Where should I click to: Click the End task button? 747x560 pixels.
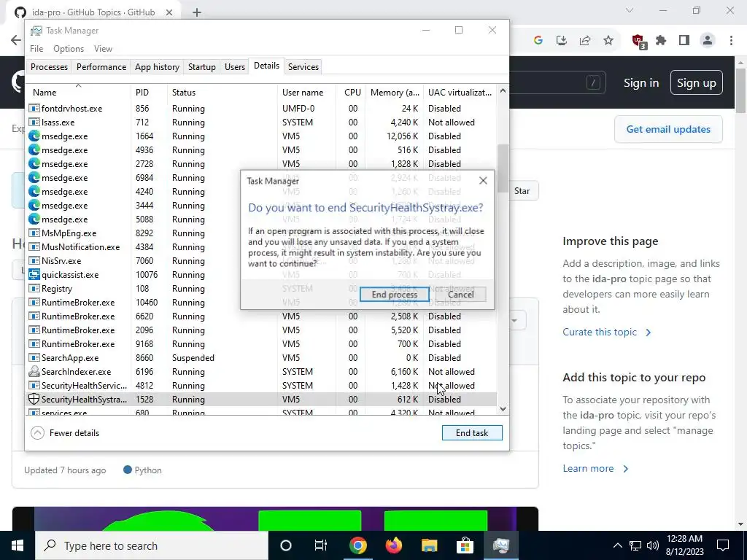(x=472, y=433)
